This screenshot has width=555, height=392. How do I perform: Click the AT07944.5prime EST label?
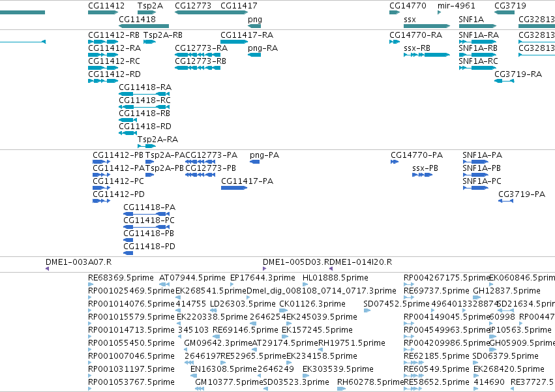[192, 278]
